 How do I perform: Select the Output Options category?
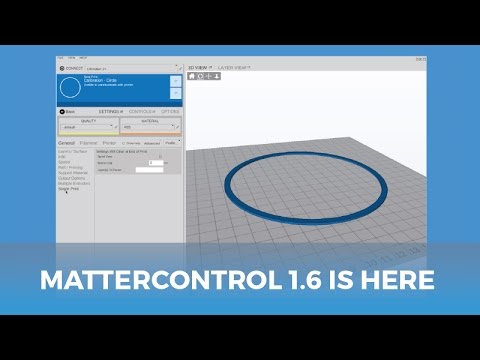71,178
